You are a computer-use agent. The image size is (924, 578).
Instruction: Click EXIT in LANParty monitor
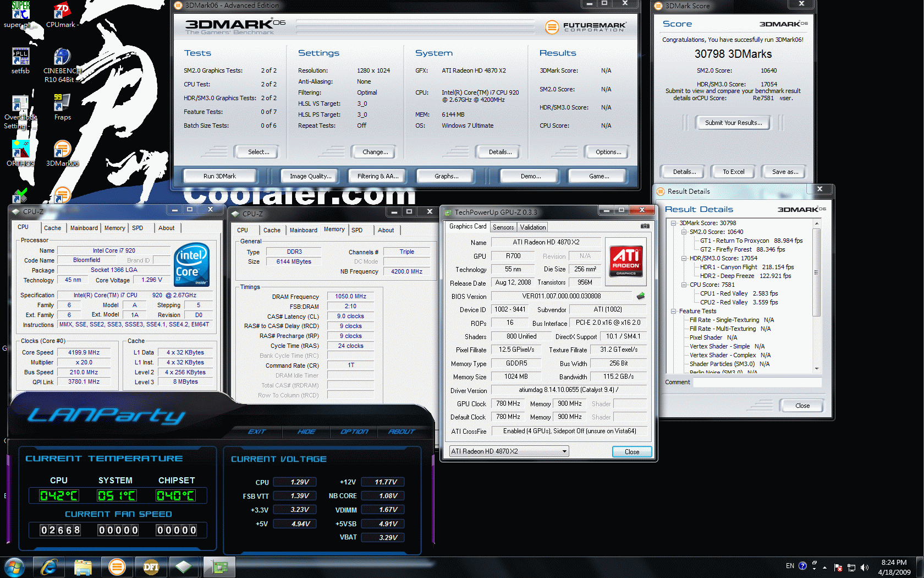(257, 432)
